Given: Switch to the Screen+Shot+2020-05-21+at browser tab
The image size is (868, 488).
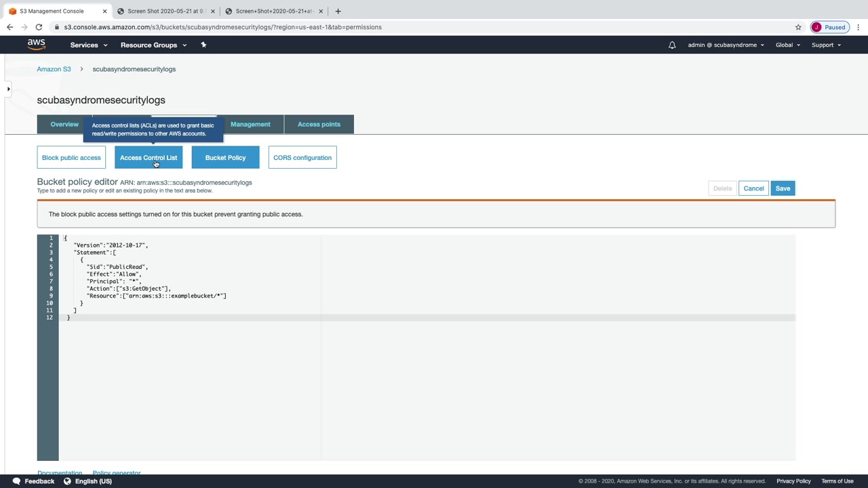Looking at the screenshot, I should pyautogui.click(x=273, y=11).
